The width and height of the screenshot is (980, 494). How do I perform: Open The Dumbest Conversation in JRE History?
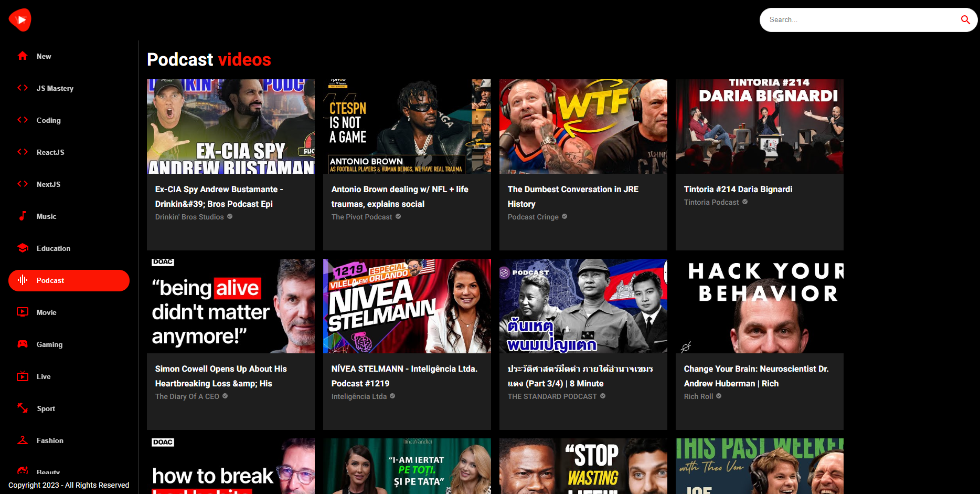573,196
